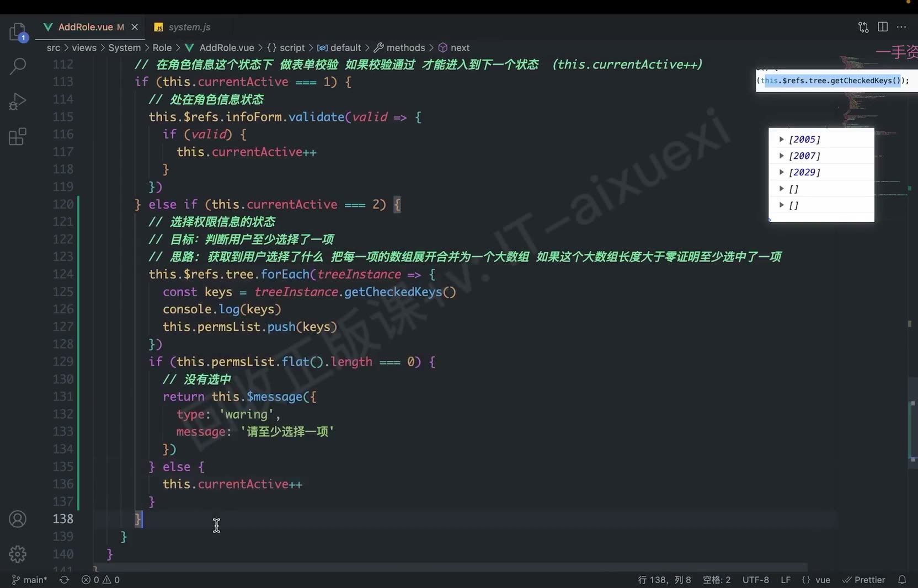Change the LF end of line setting

(x=786, y=580)
